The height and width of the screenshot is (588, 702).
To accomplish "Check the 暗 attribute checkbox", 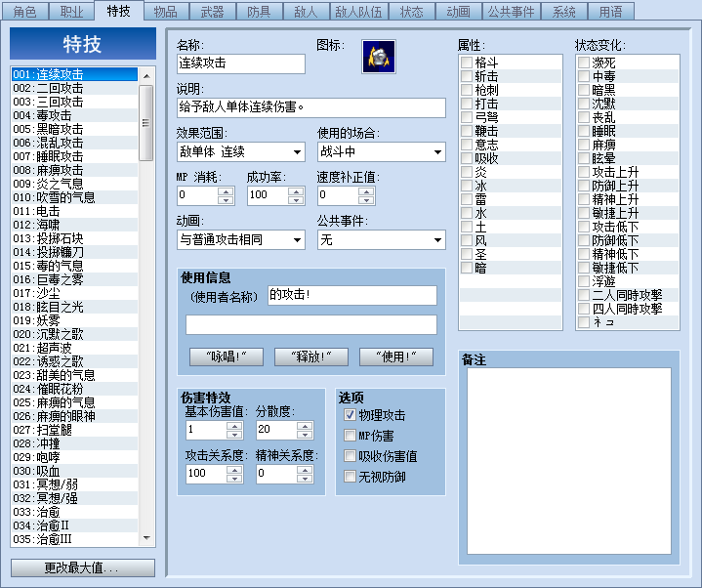I will pos(467,268).
